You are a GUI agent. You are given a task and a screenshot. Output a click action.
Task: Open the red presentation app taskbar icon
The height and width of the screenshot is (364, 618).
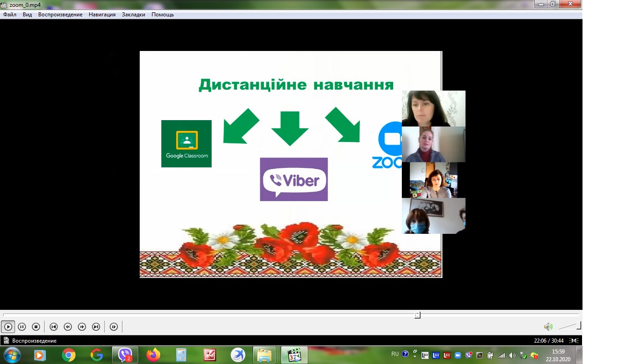(x=210, y=355)
